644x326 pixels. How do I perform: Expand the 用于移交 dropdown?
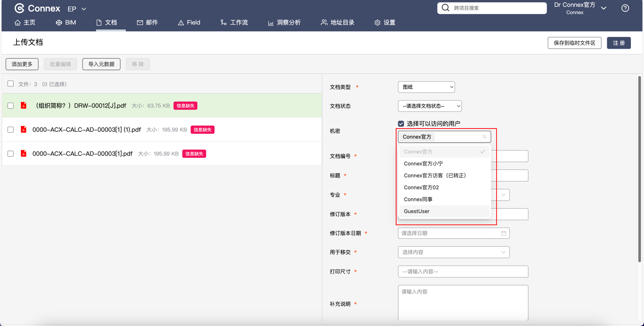coord(454,252)
